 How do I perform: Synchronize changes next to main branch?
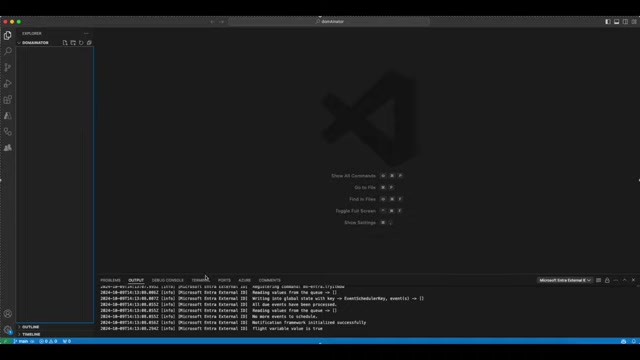[32, 341]
